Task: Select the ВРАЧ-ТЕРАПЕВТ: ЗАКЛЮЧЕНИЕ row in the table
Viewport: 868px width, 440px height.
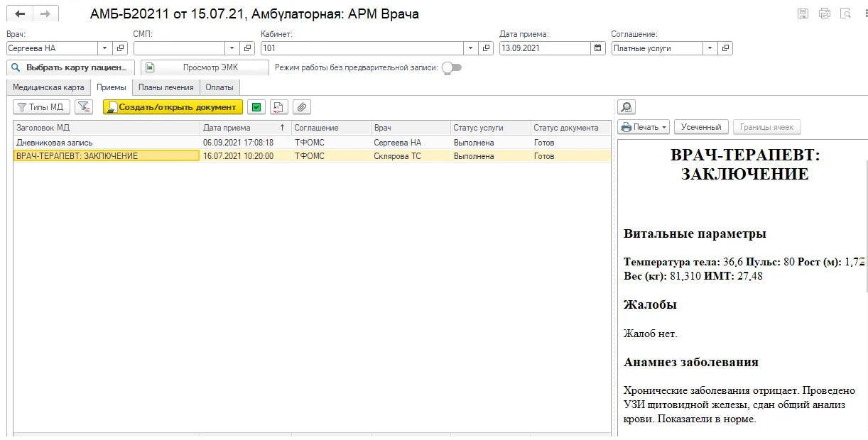Action: pos(312,156)
